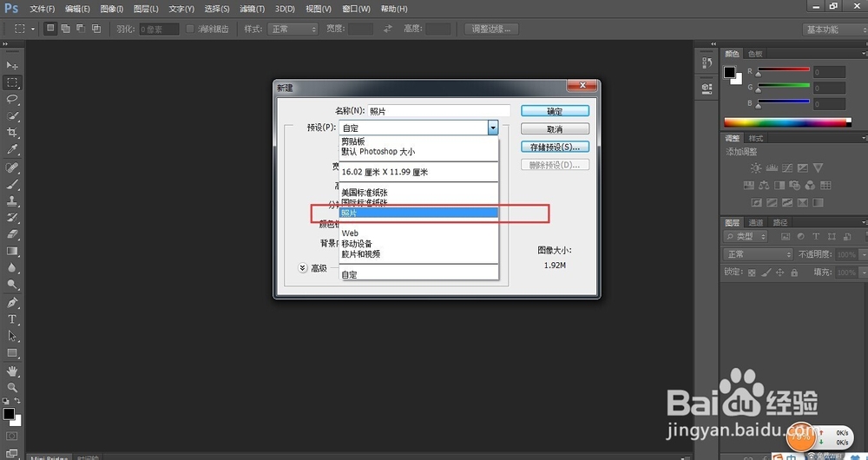Select the Dodge tool
The width and height of the screenshot is (868, 460).
coord(12,285)
